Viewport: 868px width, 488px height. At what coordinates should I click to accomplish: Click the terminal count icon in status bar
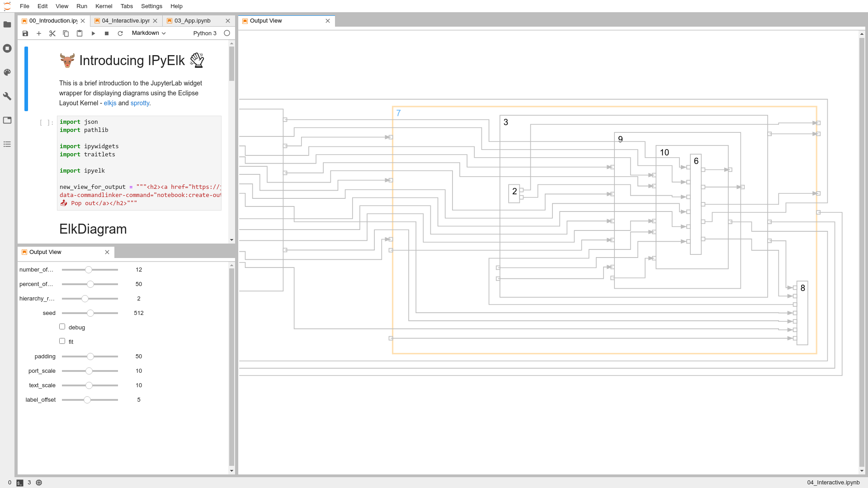point(20,483)
